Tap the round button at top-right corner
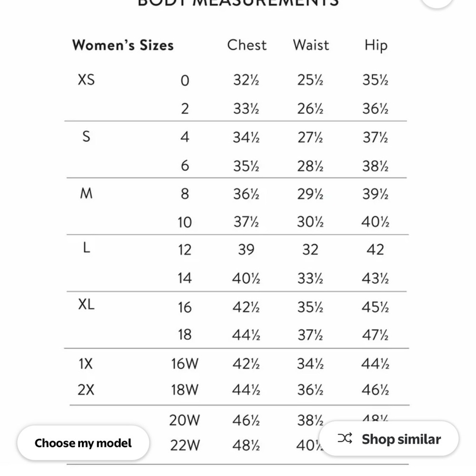 pos(437,2)
